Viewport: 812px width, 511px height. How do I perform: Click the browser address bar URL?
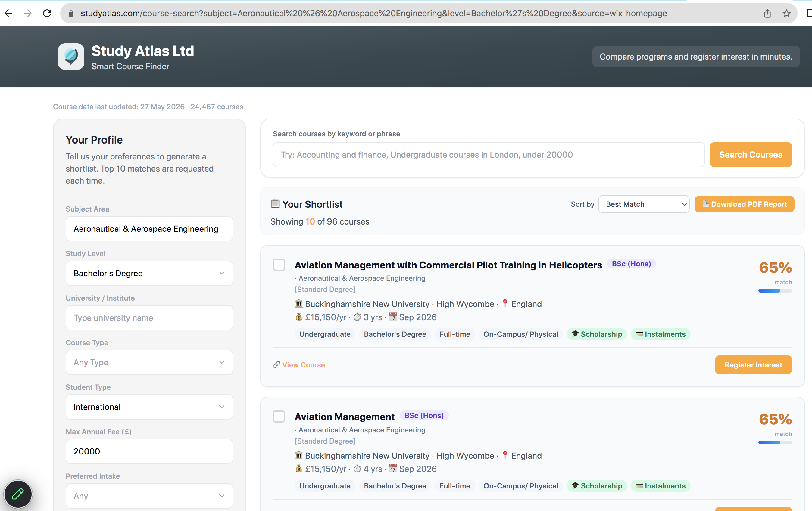pyautogui.click(x=374, y=13)
